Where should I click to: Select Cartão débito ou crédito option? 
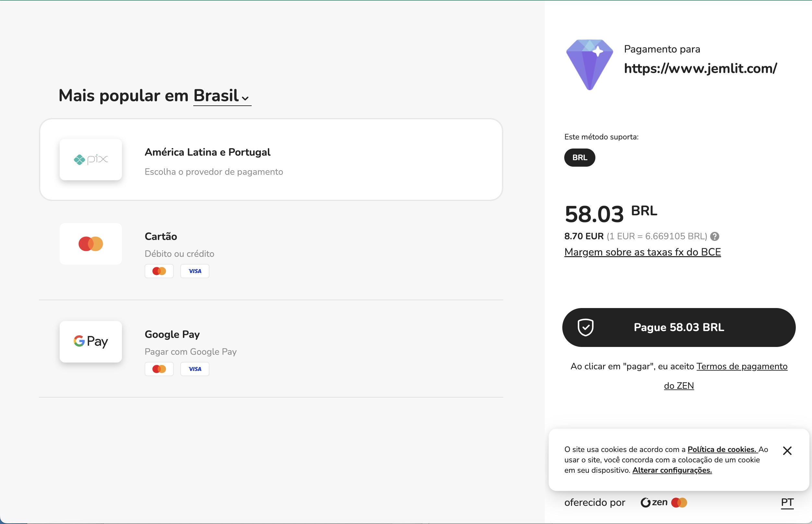click(x=161, y=236)
